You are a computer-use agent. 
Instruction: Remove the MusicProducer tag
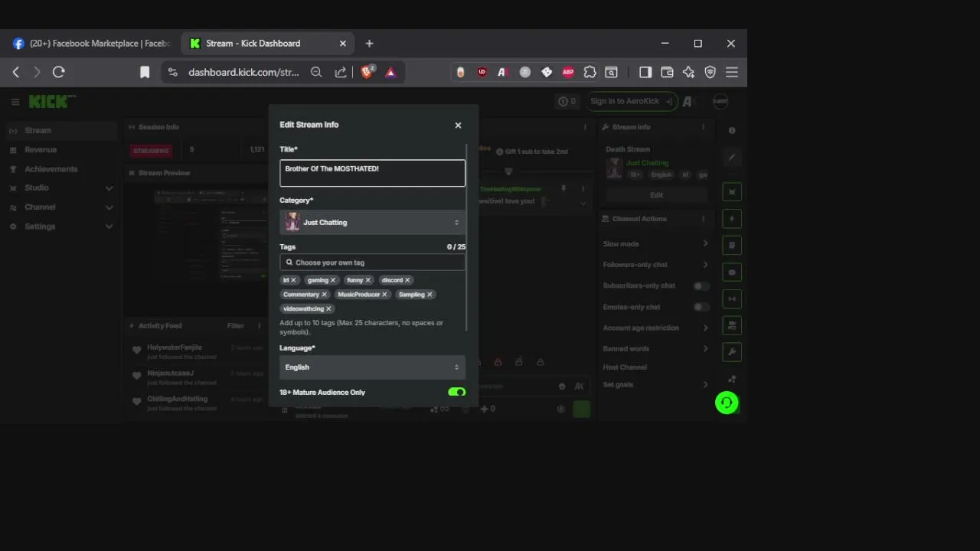384,295
